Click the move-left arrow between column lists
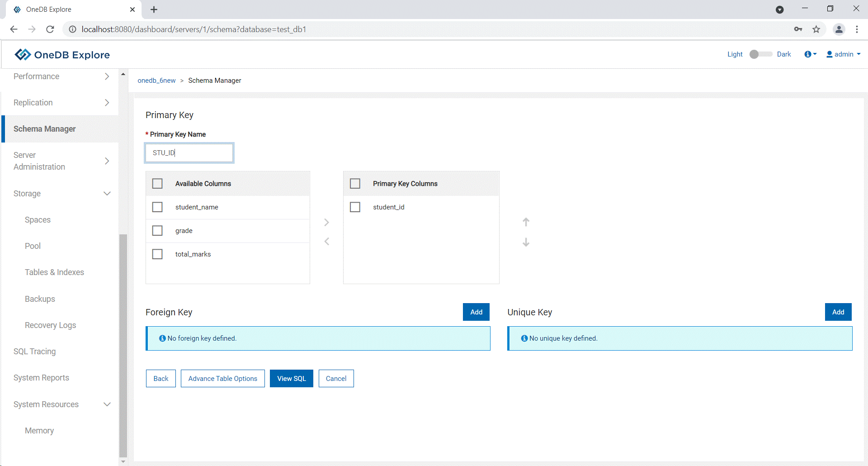Image resolution: width=868 pixels, height=466 pixels. point(326,242)
